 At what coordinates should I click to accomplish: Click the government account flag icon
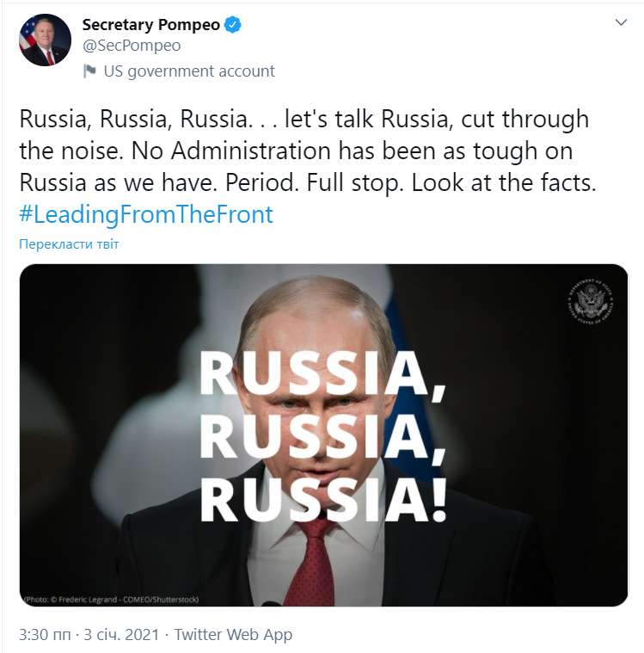pyautogui.click(x=89, y=71)
